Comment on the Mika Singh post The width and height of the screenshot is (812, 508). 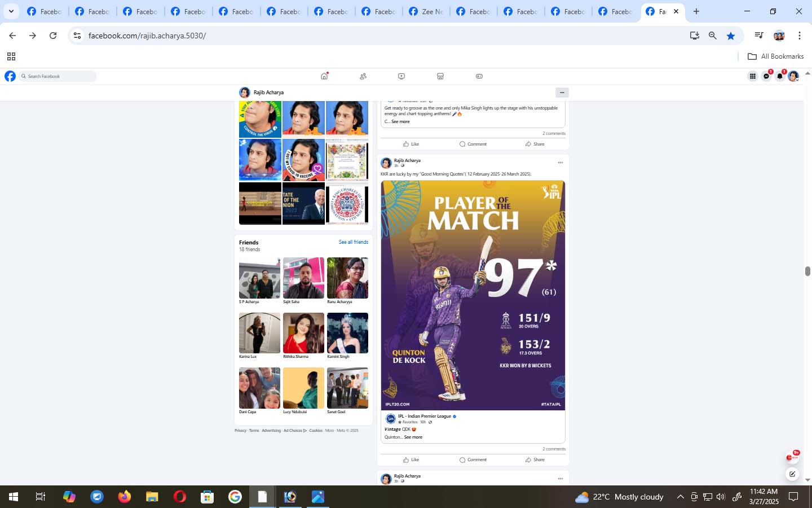(473, 144)
